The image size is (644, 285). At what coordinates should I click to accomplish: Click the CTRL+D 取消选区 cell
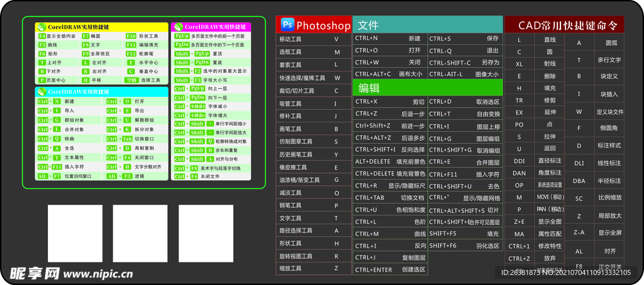click(465, 102)
